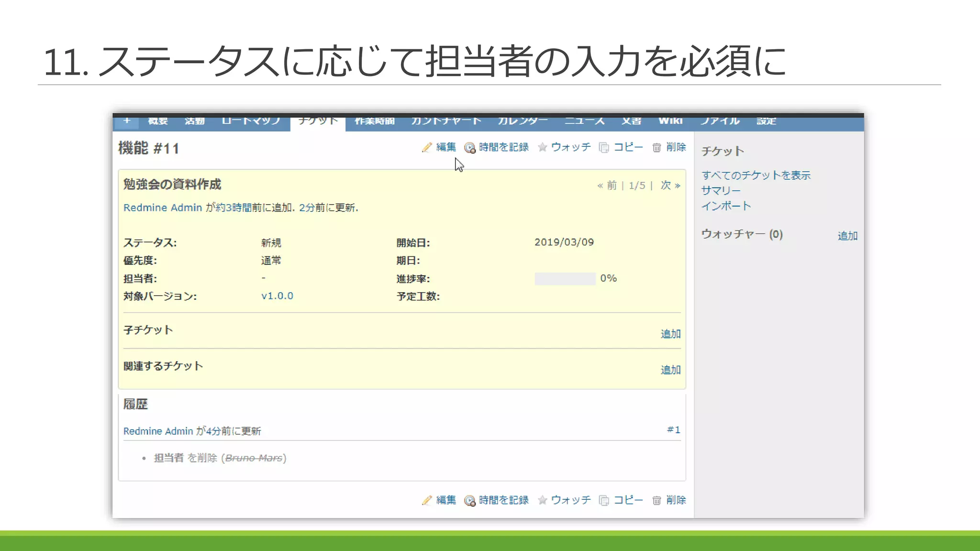Click the top コピー copy icon
The image size is (980, 551).
pos(604,148)
